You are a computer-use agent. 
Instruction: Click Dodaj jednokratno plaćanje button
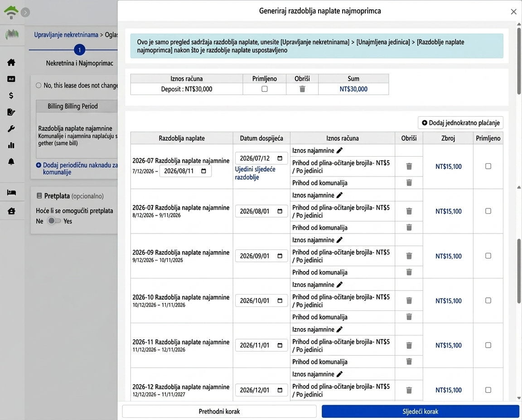pos(460,123)
